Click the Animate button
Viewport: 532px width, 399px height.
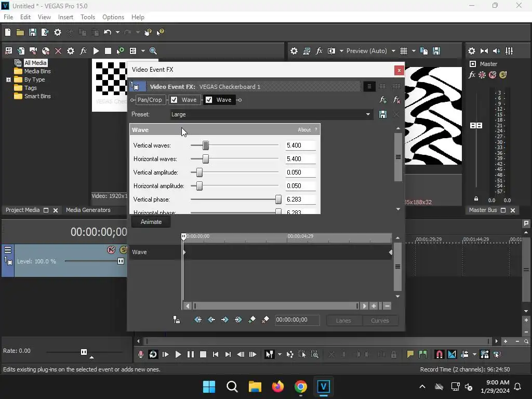click(x=151, y=222)
